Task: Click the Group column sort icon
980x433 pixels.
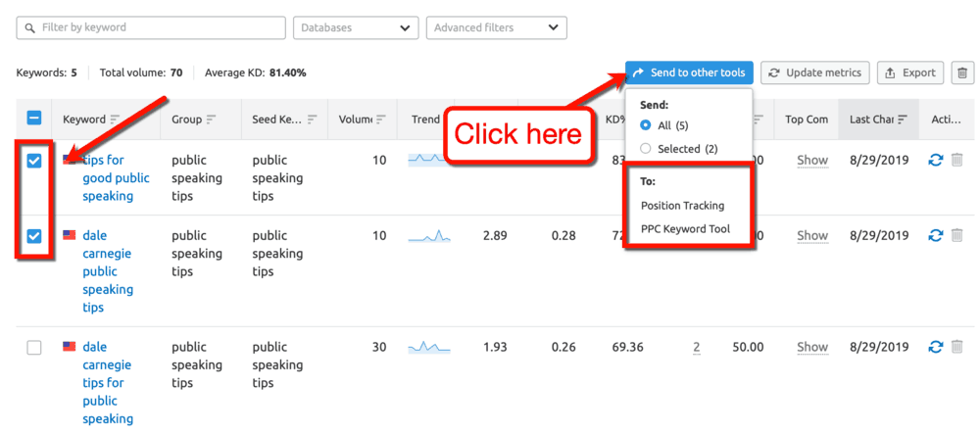Action: (x=212, y=120)
